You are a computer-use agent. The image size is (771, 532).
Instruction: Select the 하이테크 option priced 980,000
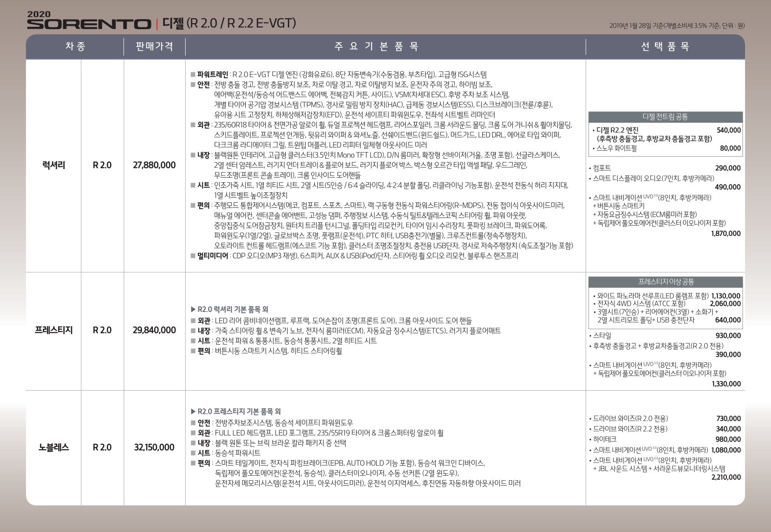605,439
